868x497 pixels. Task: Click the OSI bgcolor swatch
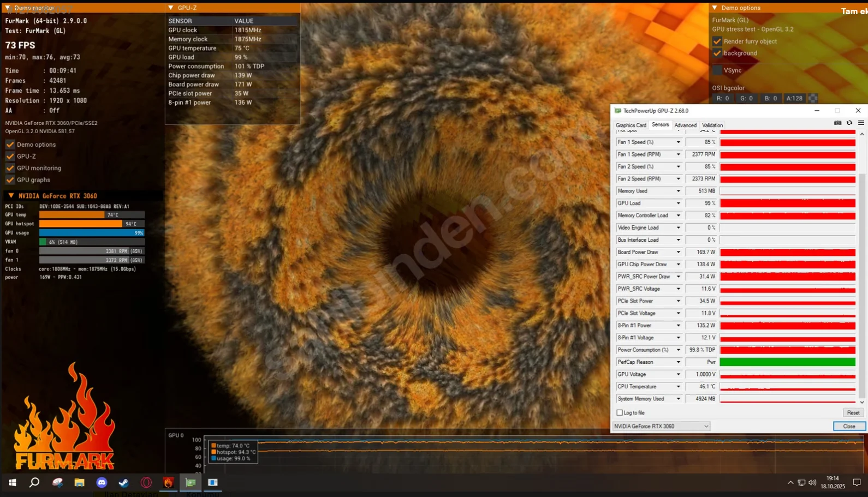(813, 99)
